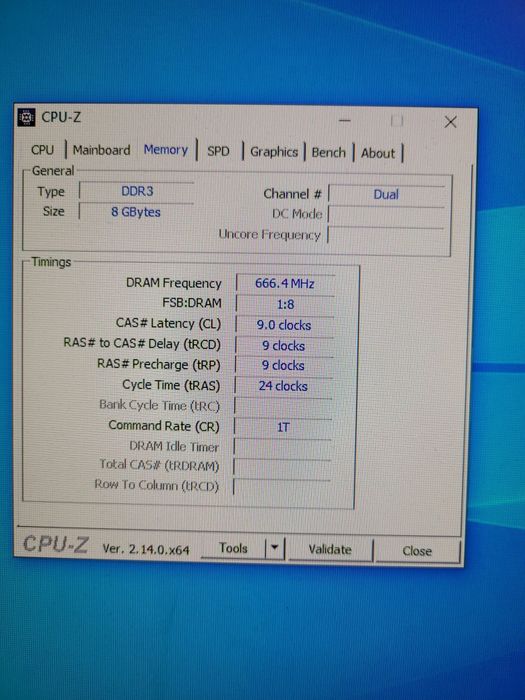This screenshot has height=700, width=525.
Task: Click the 1:8 FSB:DRAM ratio value
Action: 285,304
